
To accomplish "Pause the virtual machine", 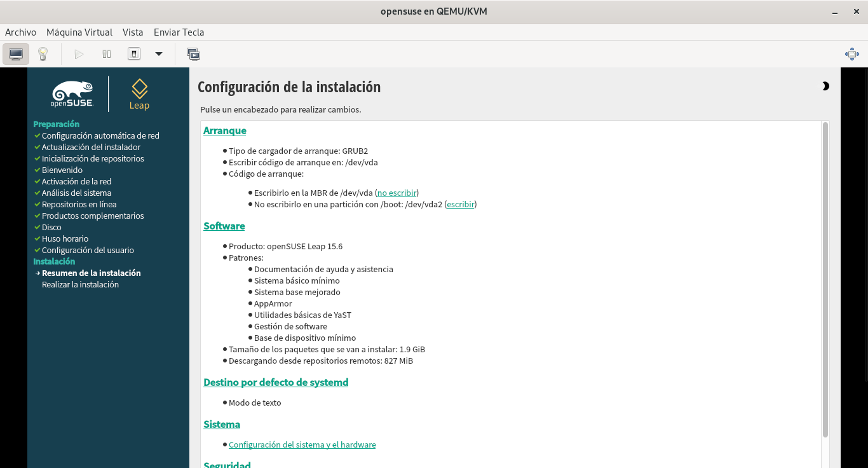I will (107, 54).
